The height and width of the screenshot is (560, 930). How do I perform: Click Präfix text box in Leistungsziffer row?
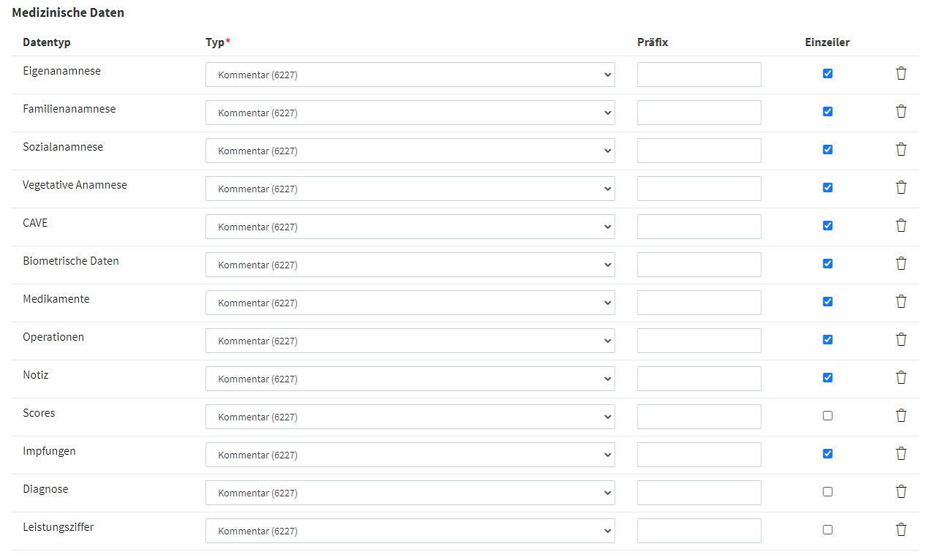coord(699,531)
